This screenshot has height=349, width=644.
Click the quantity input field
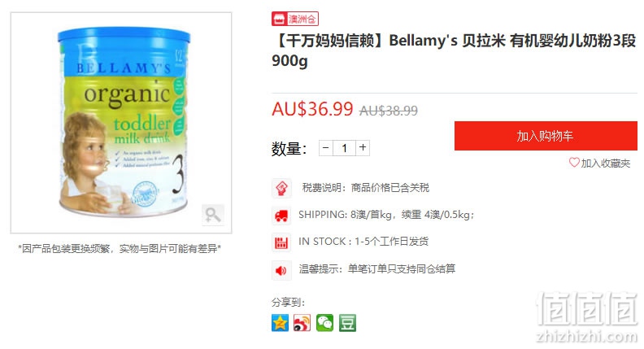click(x=344, y=148)
